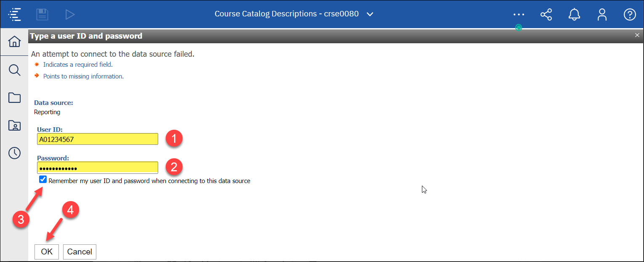Open My content folder icon
Viewport: 644px width, 262px height.
pyautogui.click(x=14, y=125)
